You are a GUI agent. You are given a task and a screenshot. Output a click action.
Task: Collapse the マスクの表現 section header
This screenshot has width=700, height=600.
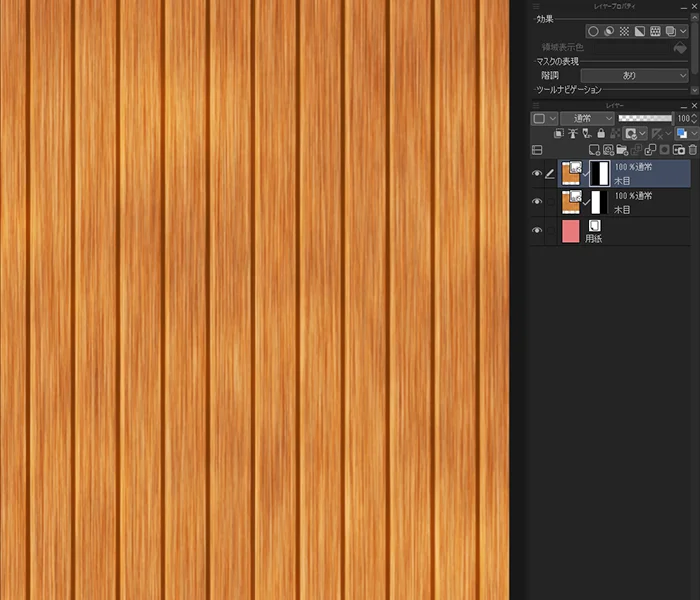pyautogui.click(x=557, y=61)
